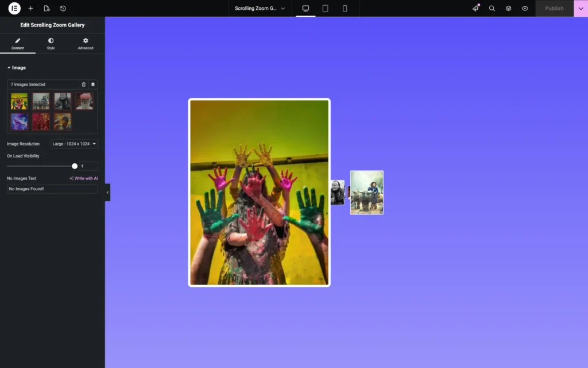Select the Advanced gear settings icon
The height and width of the screenshot is (368, 588).
[85, 43]
